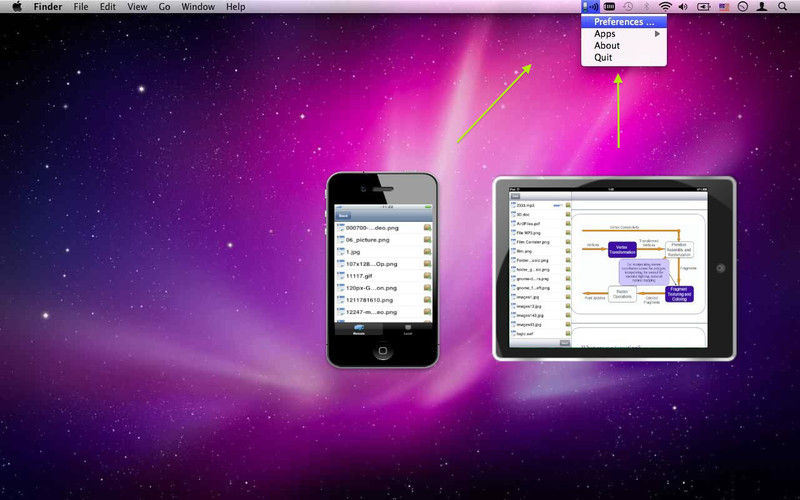
Task: Click the box icon beside 1.jpg
Action: 427,252
